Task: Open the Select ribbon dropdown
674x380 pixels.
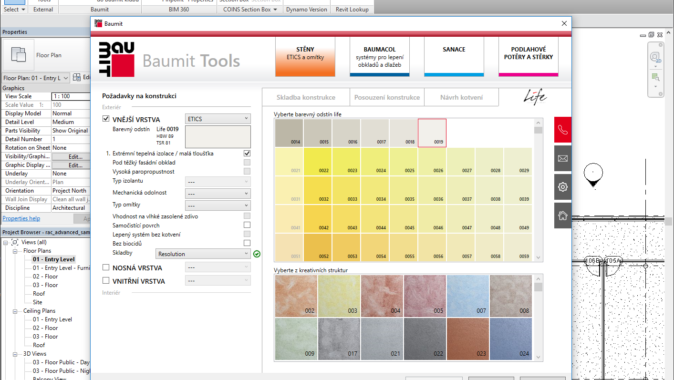Action: (14, 9)
